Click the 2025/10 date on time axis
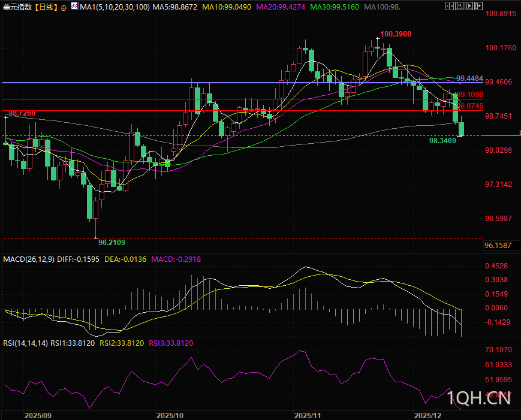Screen dimensions: 521x420 [x=168, y=415]
